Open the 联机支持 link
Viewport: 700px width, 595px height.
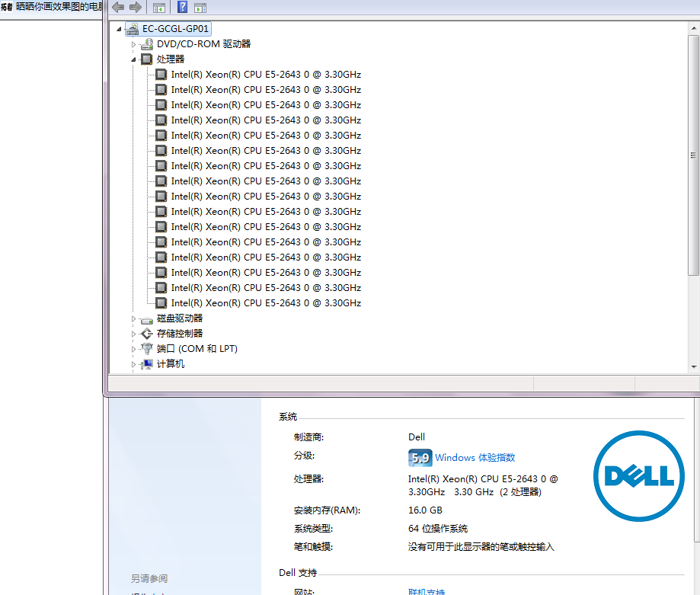[427, 591]
